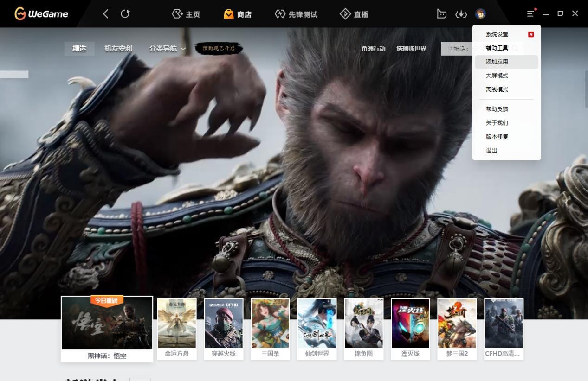The height and width of the screenshot is (381, 588).
Task: Select the 命运方舟 game thumbnail
Action: 177,329
